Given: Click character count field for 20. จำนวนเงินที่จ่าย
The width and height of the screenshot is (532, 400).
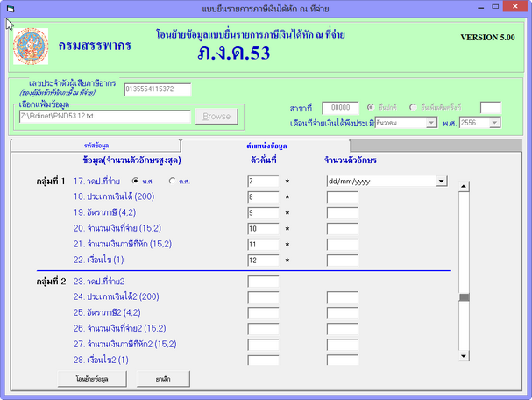Looking at the screenshot, I should point(343,229).
